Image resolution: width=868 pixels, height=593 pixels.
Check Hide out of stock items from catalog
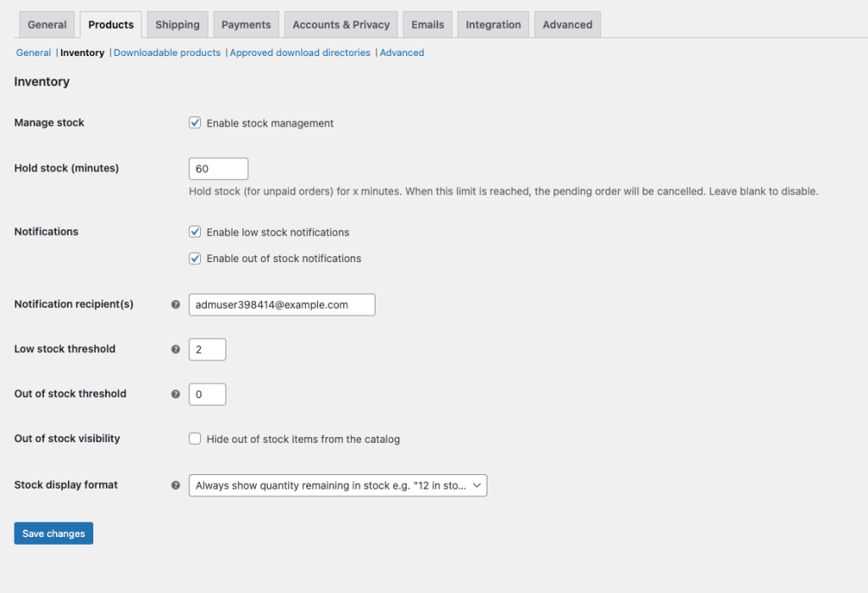(195, 439)
